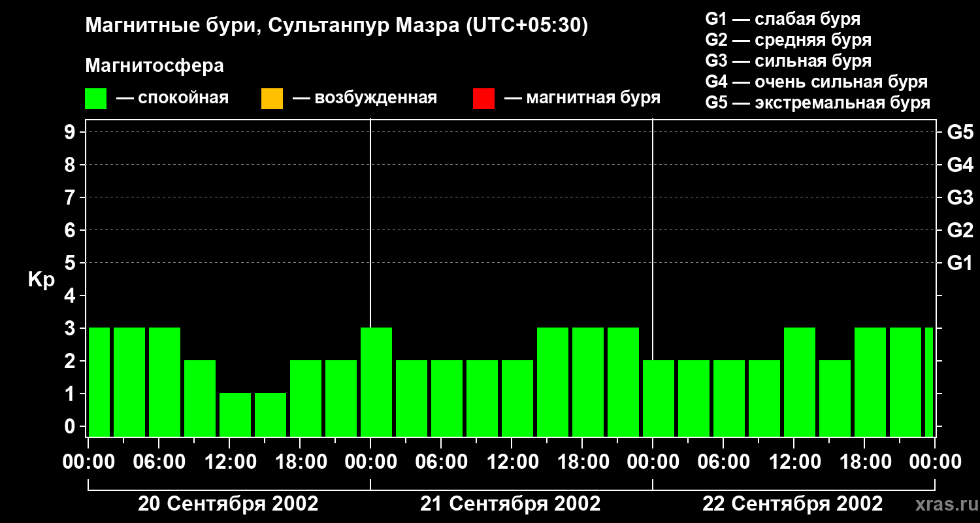The height and width of the screenshot is (523, 980).
Task: Click the 'G4 — очень сильная буря' line
Action: 817,82
